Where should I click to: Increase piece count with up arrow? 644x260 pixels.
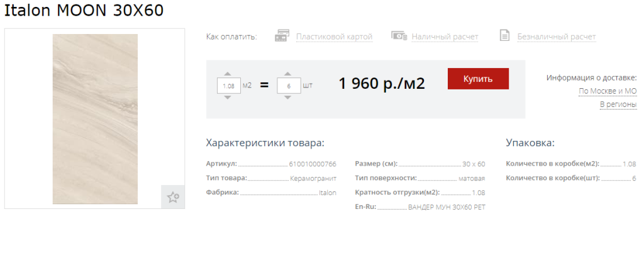[x=288, y=74]
